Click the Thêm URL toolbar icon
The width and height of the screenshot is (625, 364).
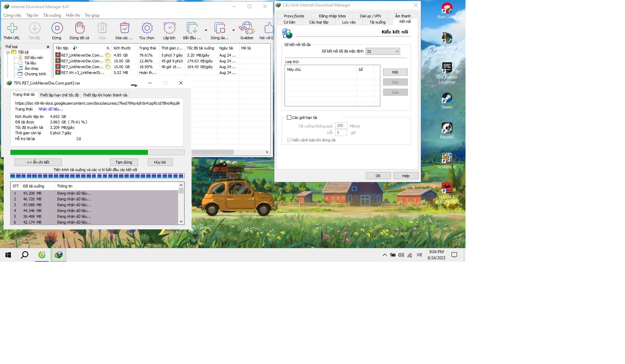[x=12, y=28]
